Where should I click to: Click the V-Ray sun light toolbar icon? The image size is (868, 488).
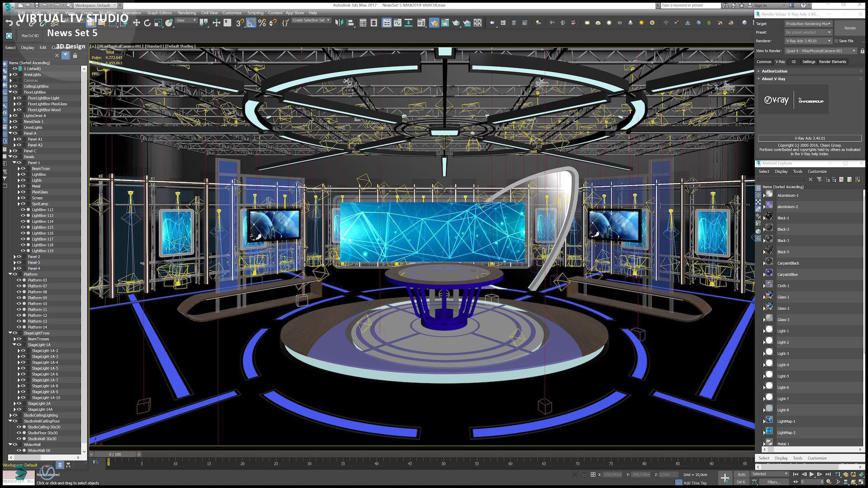click(641, 23)
